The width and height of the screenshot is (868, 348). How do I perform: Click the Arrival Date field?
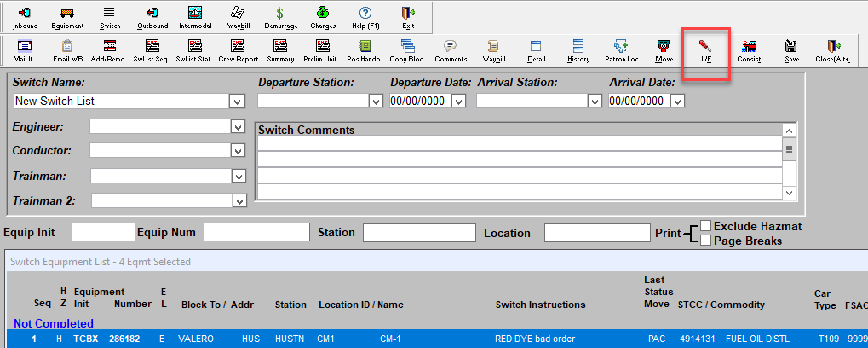click(640, 101)
